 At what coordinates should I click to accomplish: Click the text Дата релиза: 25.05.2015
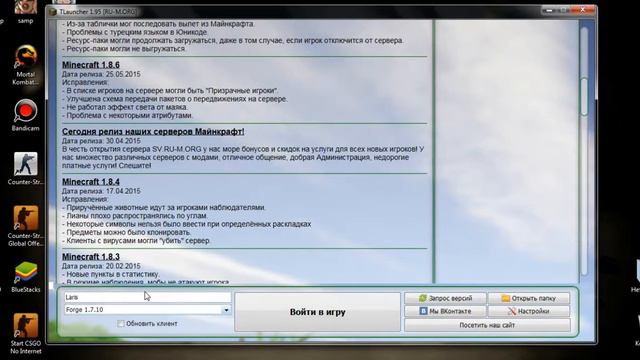(101, 74)
